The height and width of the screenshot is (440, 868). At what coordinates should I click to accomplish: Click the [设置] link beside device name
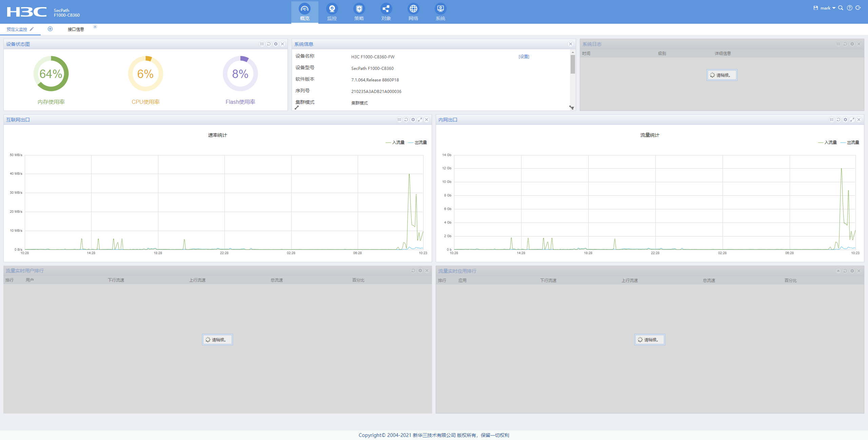point(524,57)
